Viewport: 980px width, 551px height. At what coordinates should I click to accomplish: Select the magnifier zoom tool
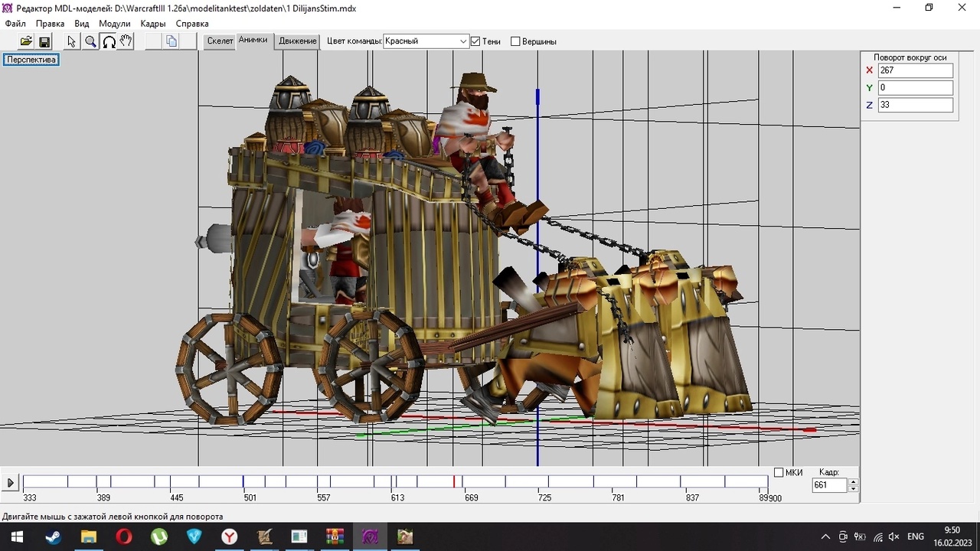coord(90,41)
